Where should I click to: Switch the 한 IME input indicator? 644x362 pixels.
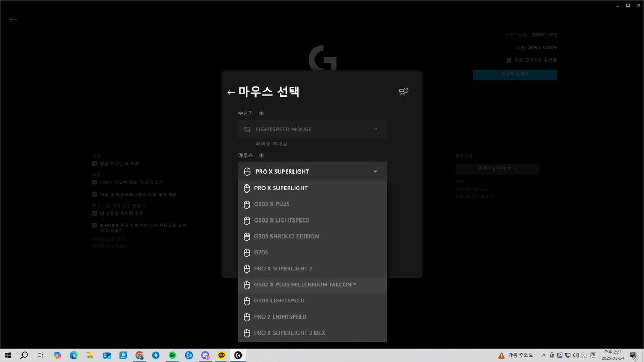pyautogui.click(x=592, y=355)
